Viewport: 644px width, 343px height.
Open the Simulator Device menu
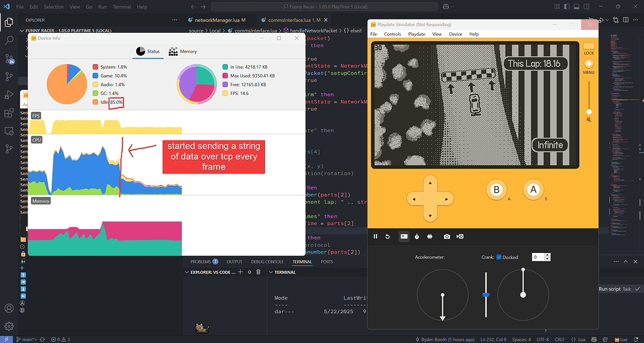click(455, 34)
